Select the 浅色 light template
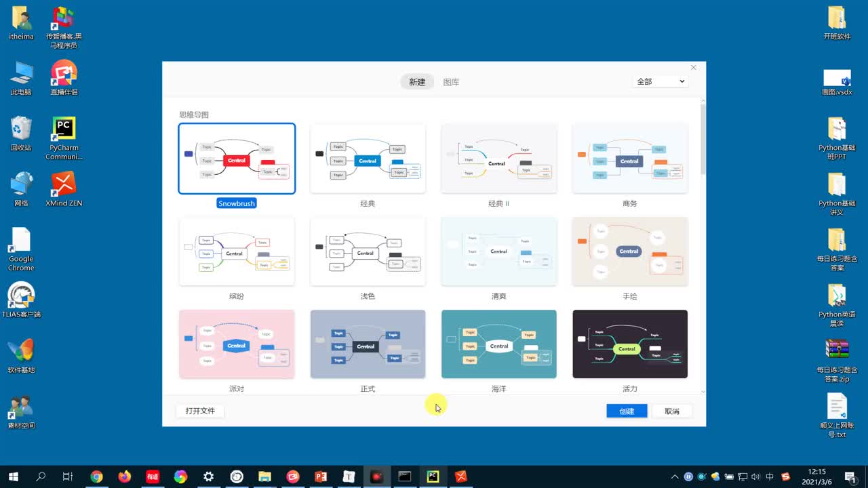This screenshot has height=488, width=868. tap(368, 251)
